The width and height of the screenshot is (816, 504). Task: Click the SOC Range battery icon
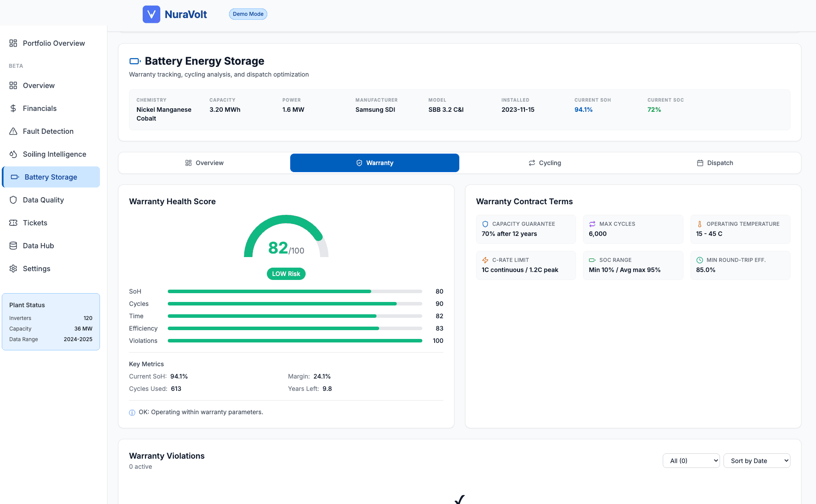(592, 260)
